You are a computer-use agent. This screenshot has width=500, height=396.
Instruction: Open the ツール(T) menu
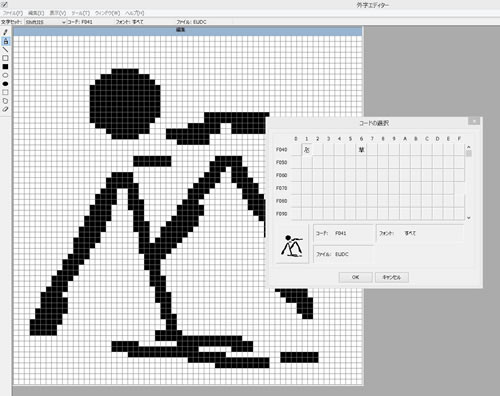click(80, 13)
